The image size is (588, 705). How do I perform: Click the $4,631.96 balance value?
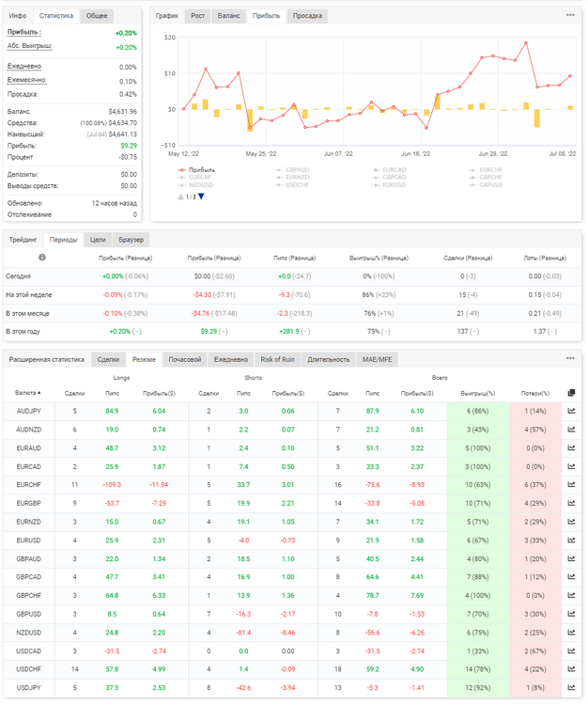(x=123, y=112)
